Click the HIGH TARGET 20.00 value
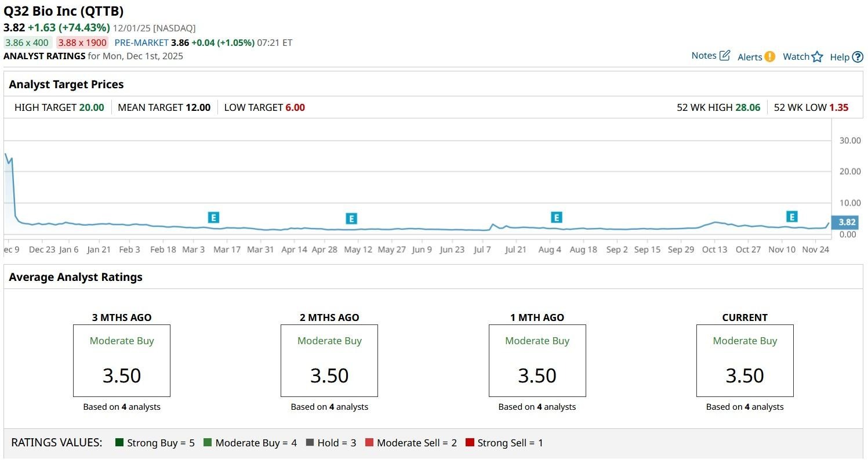Viewport: 868px width, 462px height. click(x=91, y=107)
